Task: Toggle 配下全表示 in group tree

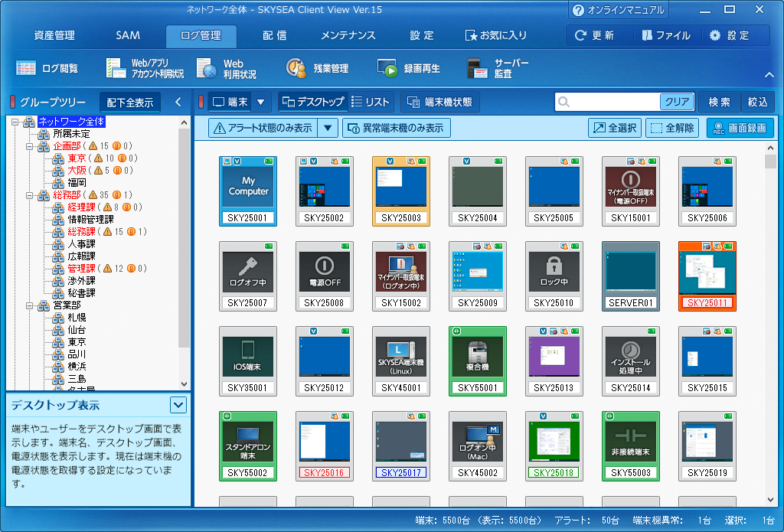Action: [130, 103]
